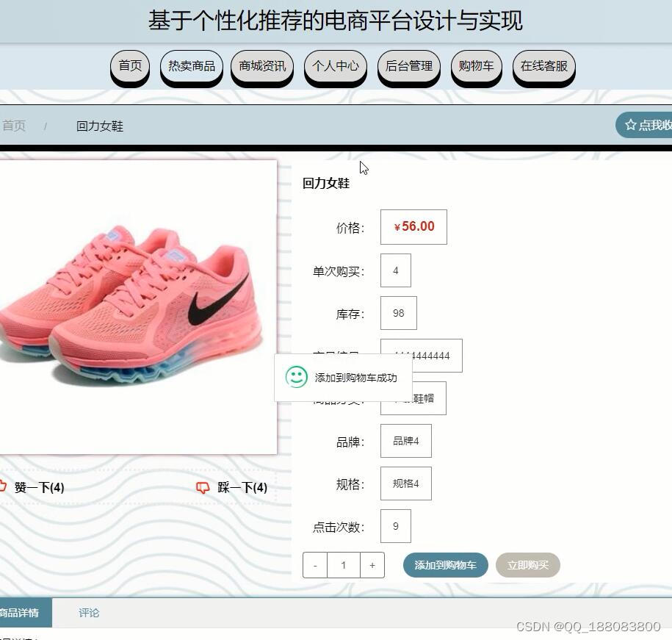
Task: Click the 回力女鞋 product title heading
Action: coord(326,183)
